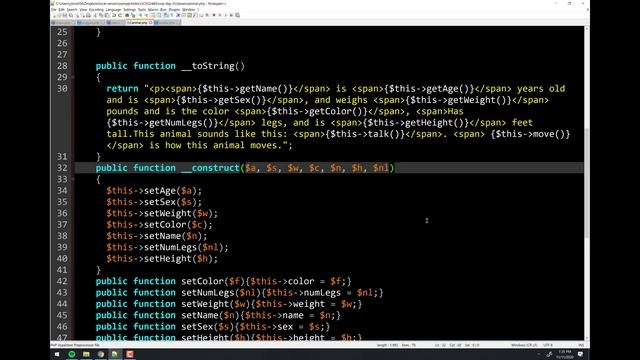Viewport: 640px width, 360px height.
Task: Click the New file toolbar icon
Action: 55,15
